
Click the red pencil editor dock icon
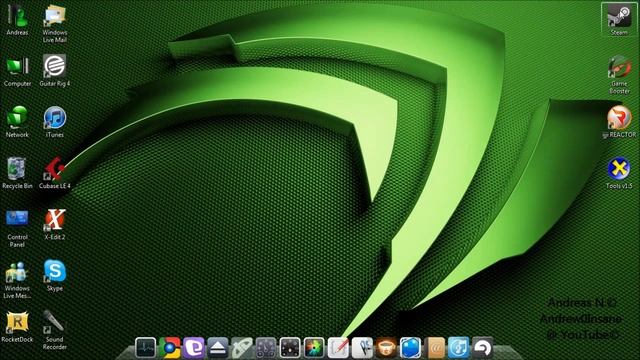(338, 348)
